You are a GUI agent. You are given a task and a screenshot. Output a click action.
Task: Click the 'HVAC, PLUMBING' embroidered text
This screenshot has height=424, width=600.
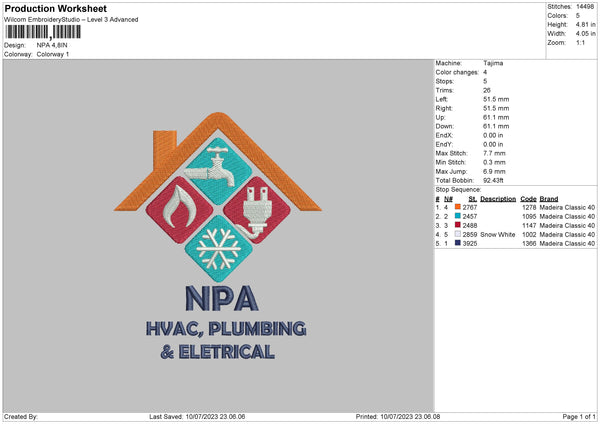pos(226,329)
